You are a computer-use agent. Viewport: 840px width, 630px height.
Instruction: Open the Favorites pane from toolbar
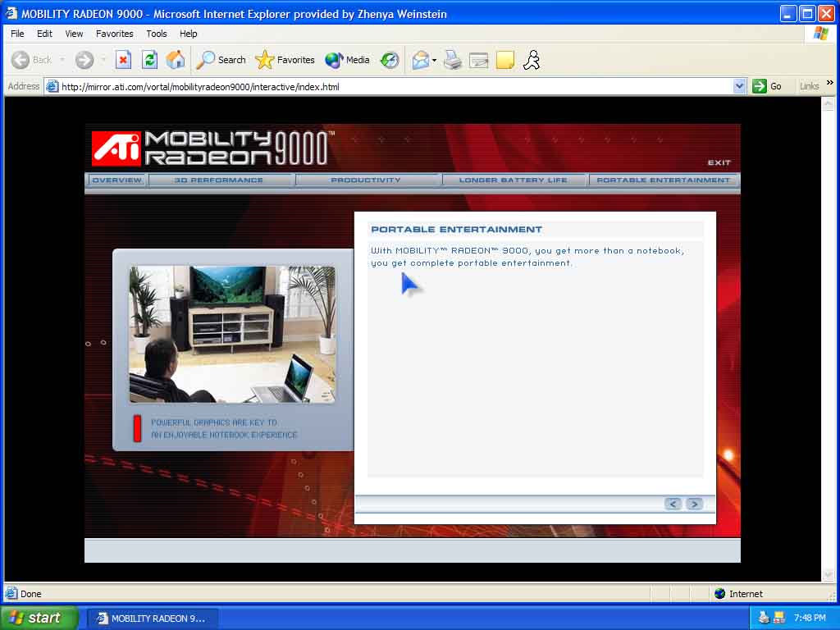(285, 60)
